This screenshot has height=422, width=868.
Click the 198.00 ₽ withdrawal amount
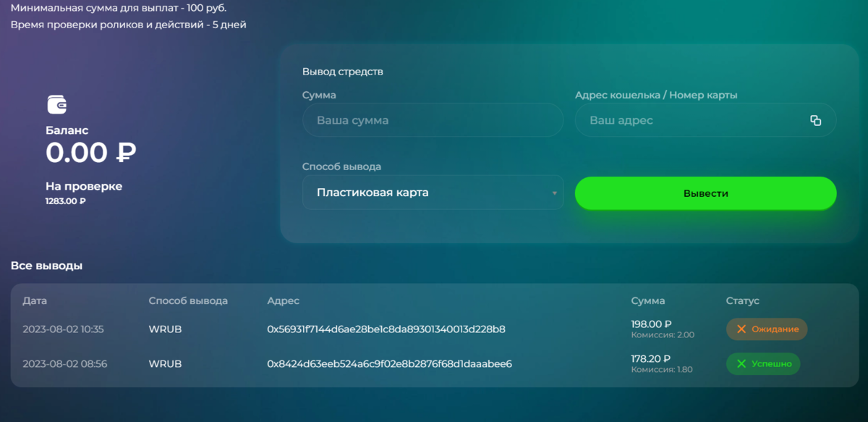pos(652,324)
